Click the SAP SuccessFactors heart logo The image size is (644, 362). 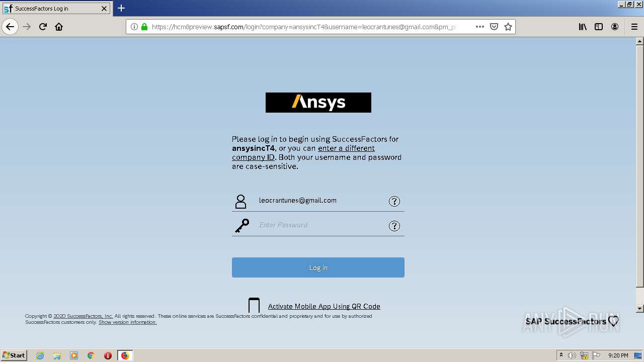[x=573, y=321]
